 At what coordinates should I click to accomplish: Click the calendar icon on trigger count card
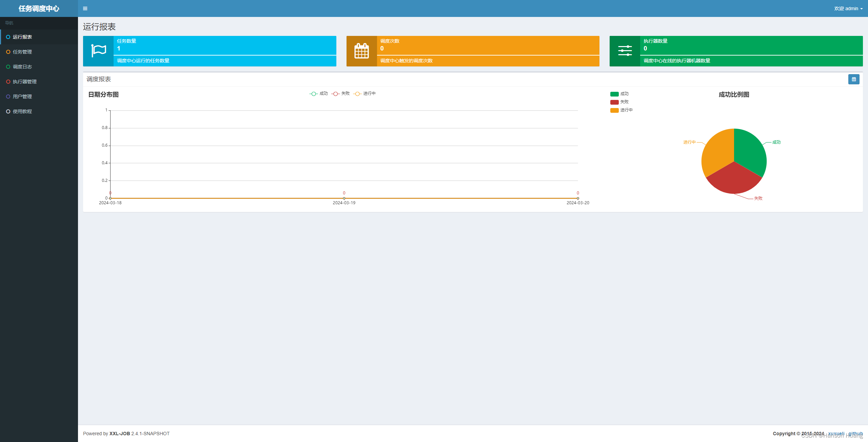(361, 51)
